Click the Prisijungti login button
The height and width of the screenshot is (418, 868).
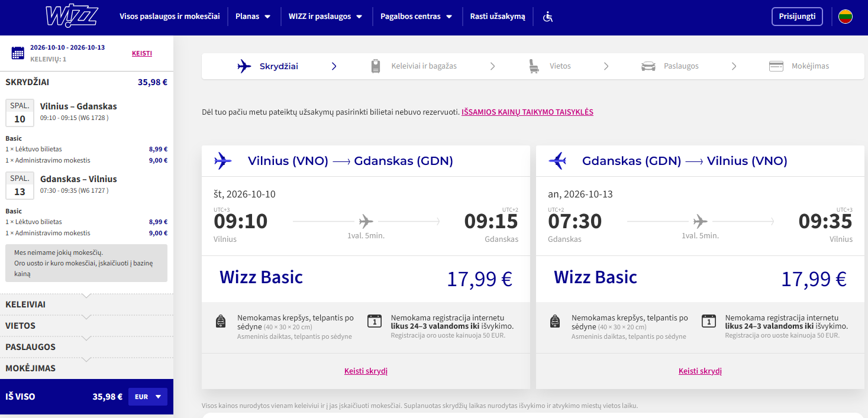[x=797, y=17]
